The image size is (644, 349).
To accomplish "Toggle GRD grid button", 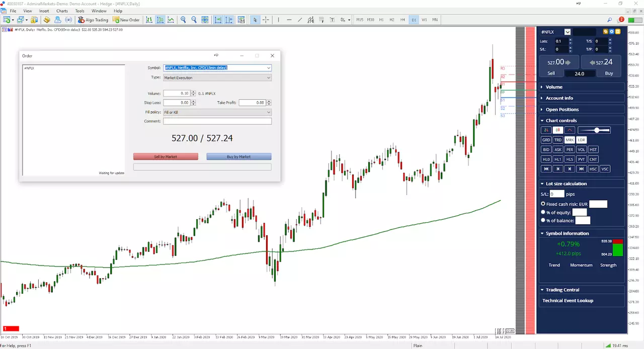I will pos(546,140).
